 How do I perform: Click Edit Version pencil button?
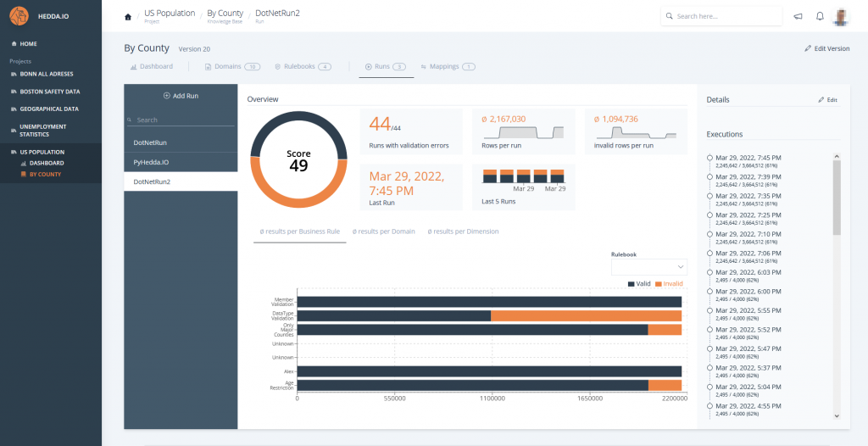click(826, 48)
